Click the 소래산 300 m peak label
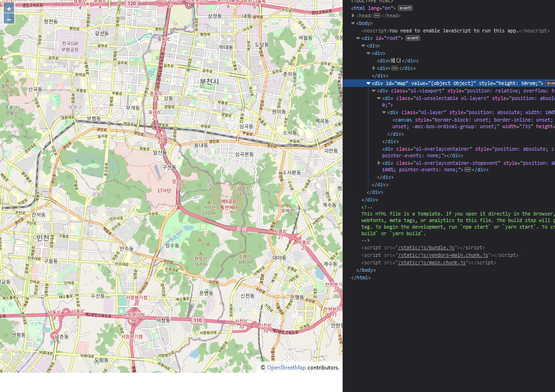This screenshot has height=392, width=555. pyautogui.click(x=244, y=259)
